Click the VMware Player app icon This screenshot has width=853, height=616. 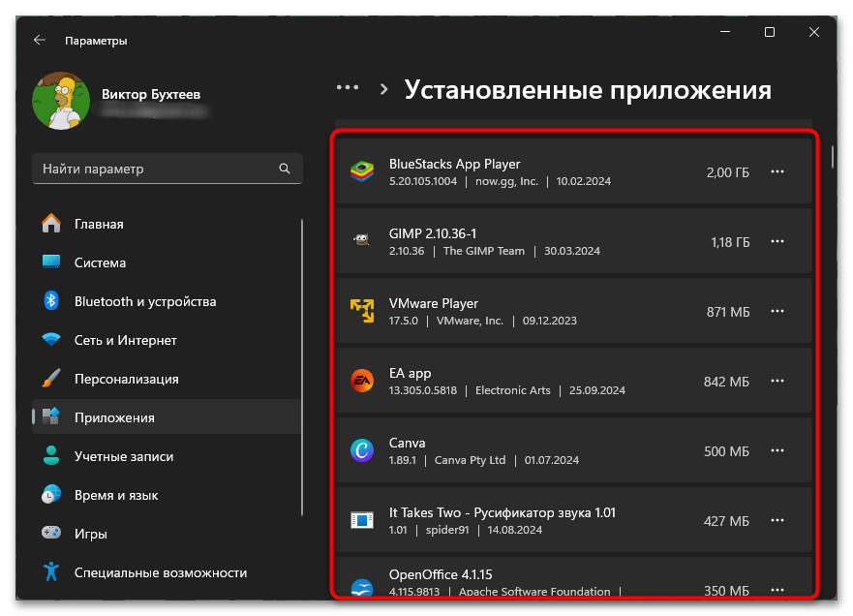pos(362,311)
